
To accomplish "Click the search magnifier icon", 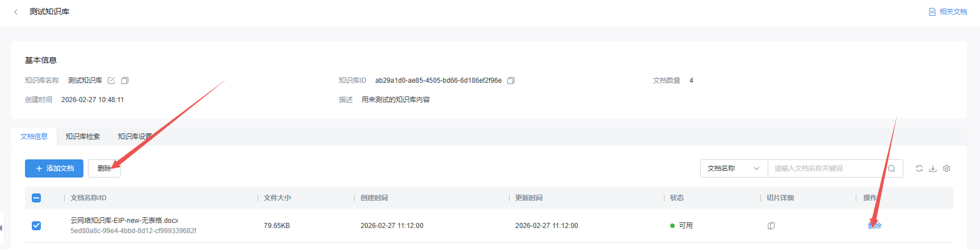I will pos(891,168).
